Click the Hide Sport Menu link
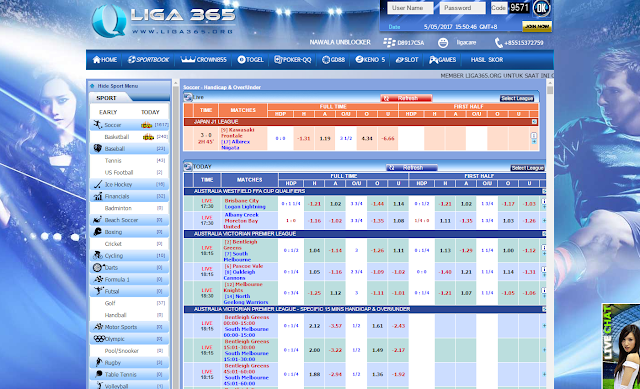The height and width of the screenshot is (389, 640). [x=118, y=86]
